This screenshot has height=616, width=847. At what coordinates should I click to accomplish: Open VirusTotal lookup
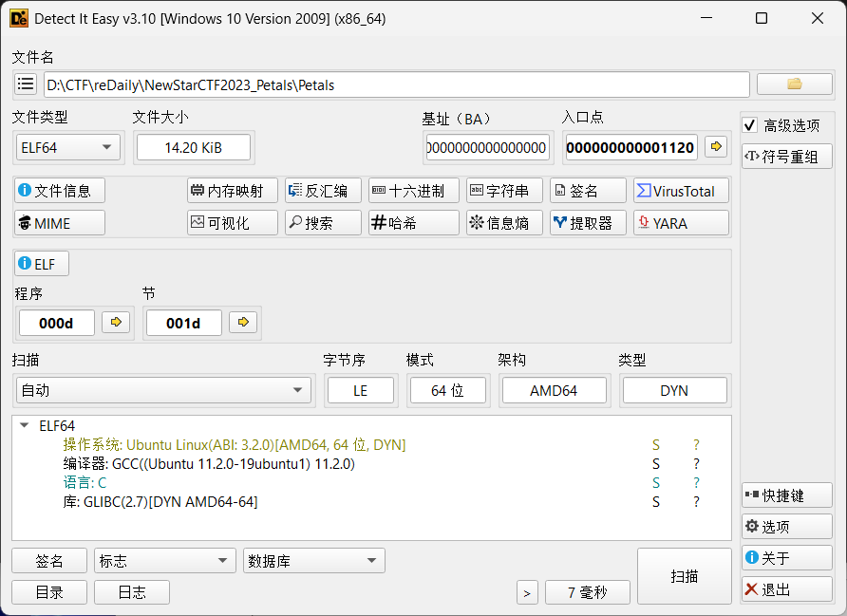pyautogui.click(x=681, y=191)
